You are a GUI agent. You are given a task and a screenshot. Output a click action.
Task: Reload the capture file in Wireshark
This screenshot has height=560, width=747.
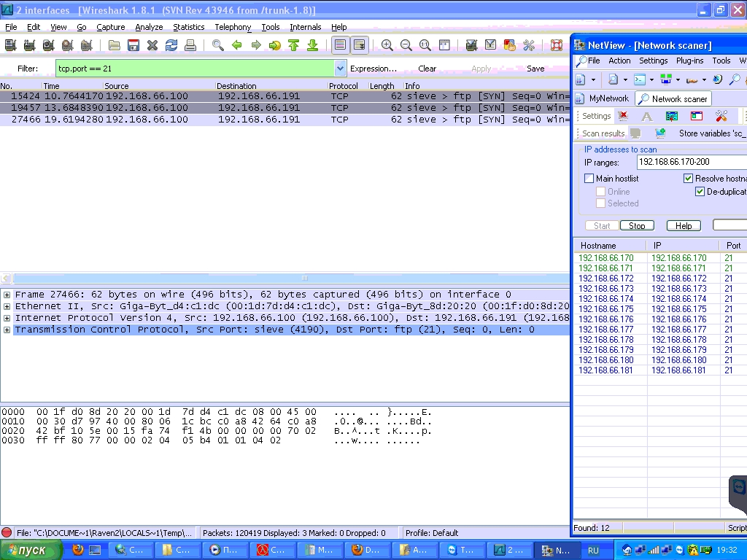pyautogui.click(x=171, y=45)
